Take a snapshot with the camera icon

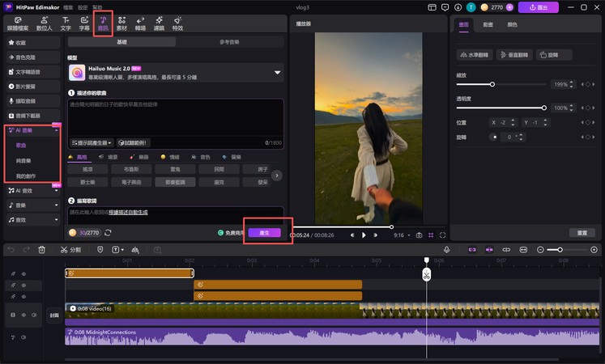pyautogui.click(x=419, y=235)
